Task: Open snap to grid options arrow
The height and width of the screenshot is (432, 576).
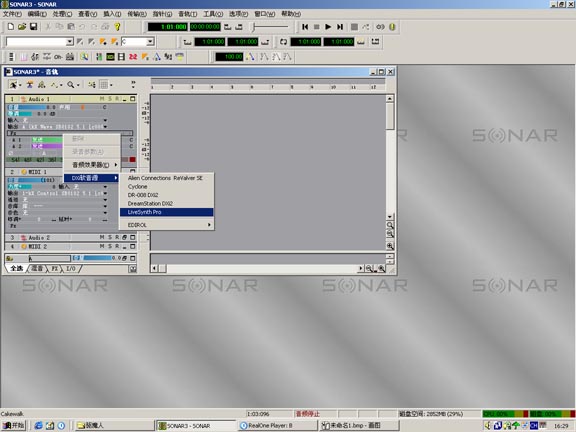Action: pyautogui.click(x=111, y=85)
